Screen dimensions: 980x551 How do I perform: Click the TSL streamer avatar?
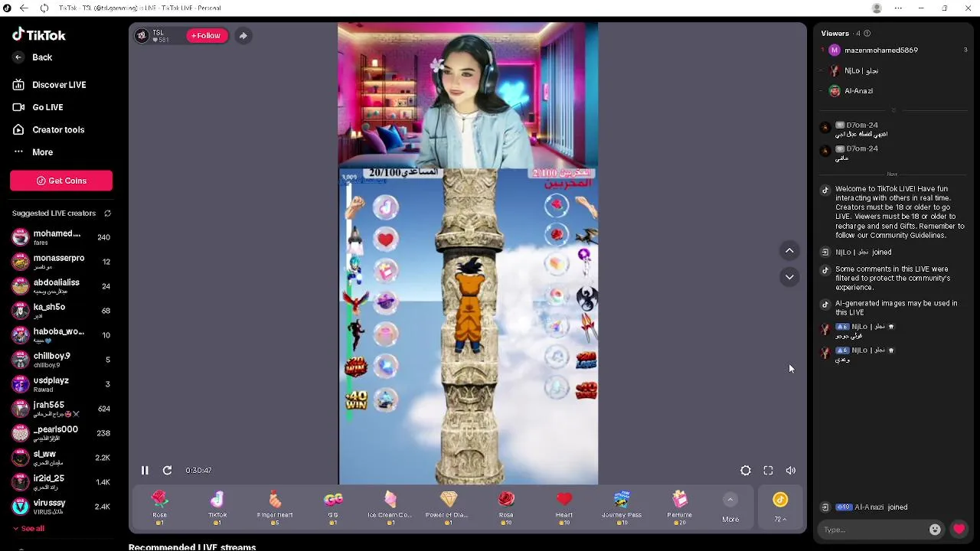coord(142,36)
